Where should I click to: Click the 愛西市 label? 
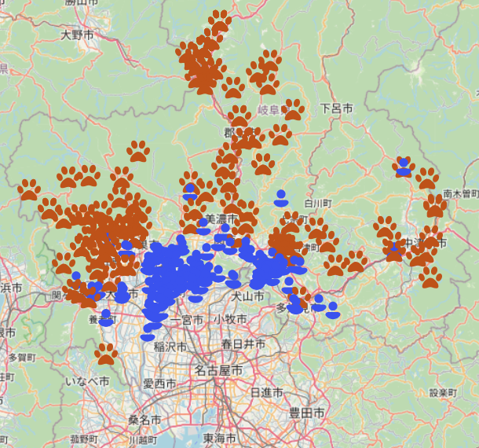tap(159, 384)
